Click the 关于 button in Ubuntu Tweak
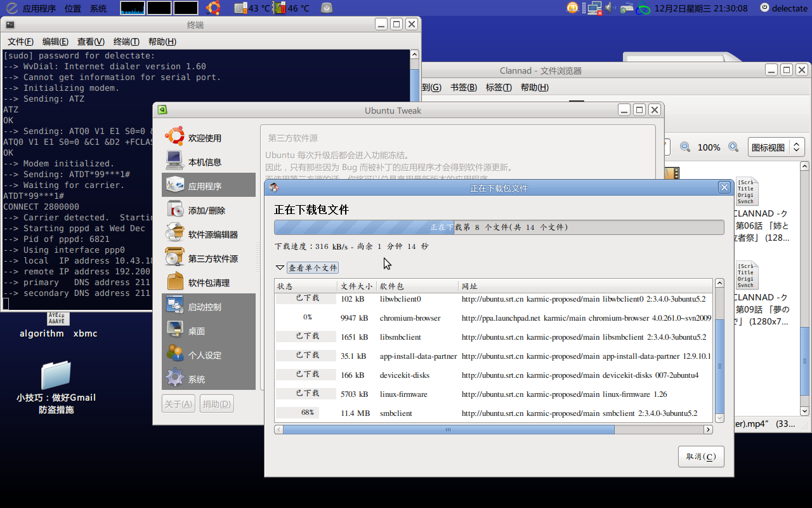This screenshot has height=508, width=812. tap(178, 404)
